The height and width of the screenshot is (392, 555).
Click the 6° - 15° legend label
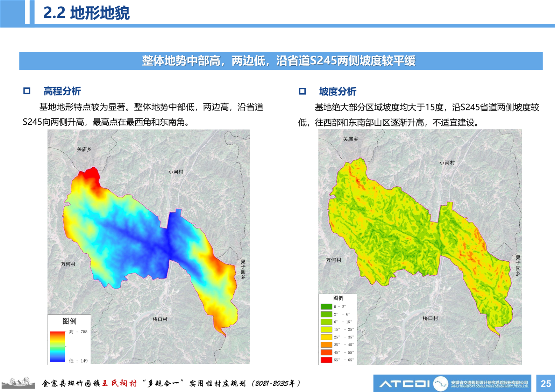[343, 322]
